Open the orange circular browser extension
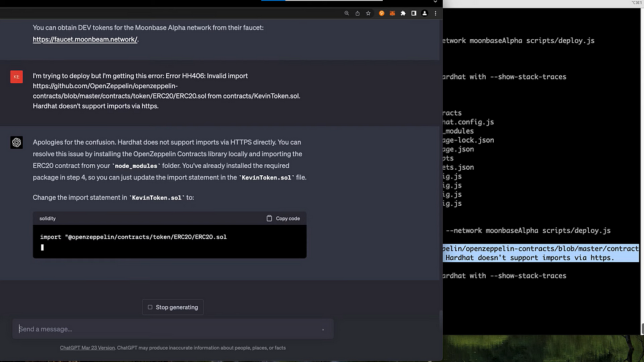The height and width of the screenshot is (362, 644). click(381, 13)
